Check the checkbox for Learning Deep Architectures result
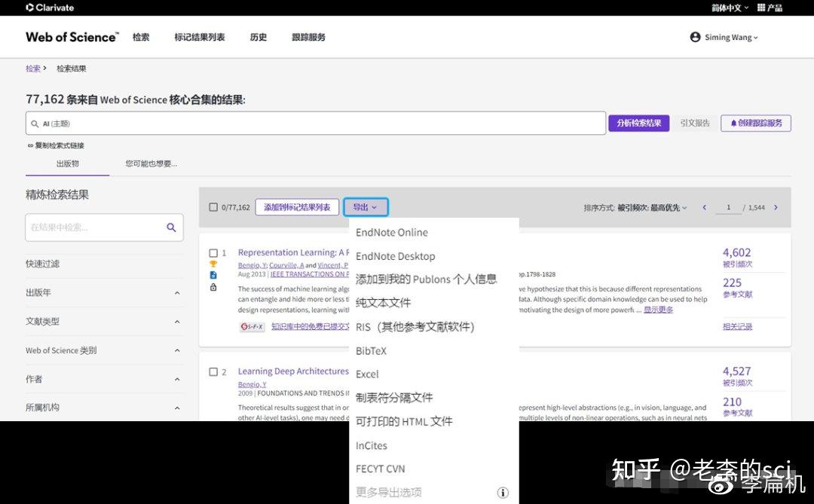Screen dimensions: 814x504 213,371
